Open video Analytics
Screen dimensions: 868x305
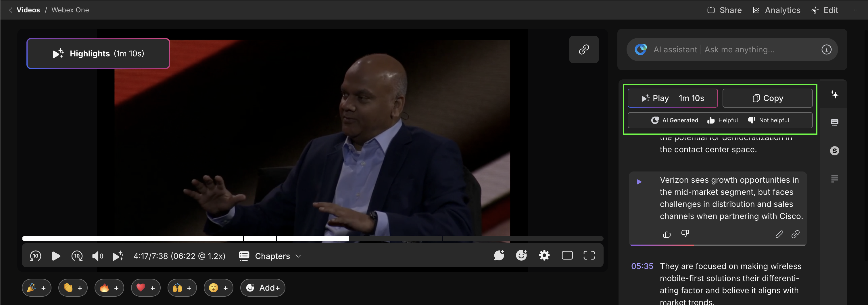click(776, 10)
